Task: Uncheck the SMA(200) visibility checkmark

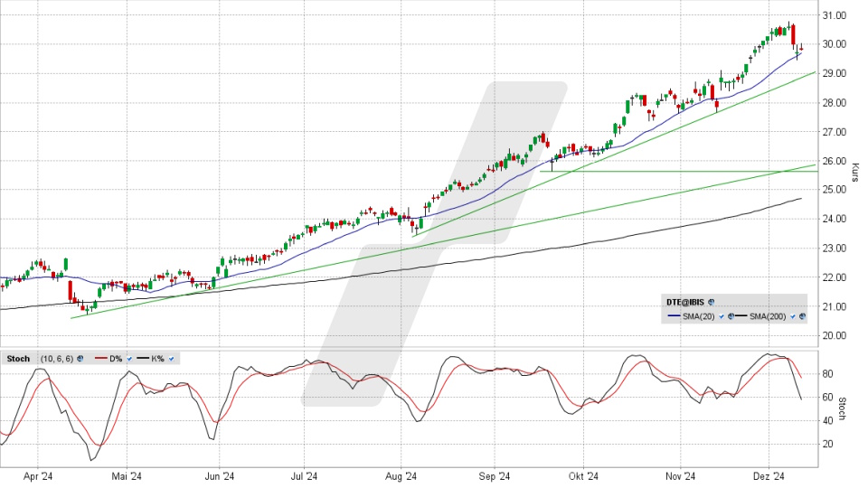Action: pos(793,316)
